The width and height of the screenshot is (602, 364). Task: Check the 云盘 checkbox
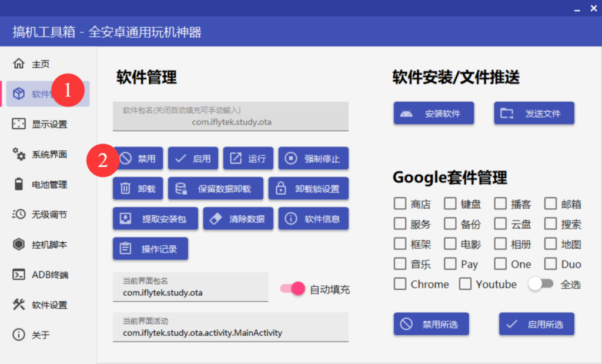pos(500,223)
